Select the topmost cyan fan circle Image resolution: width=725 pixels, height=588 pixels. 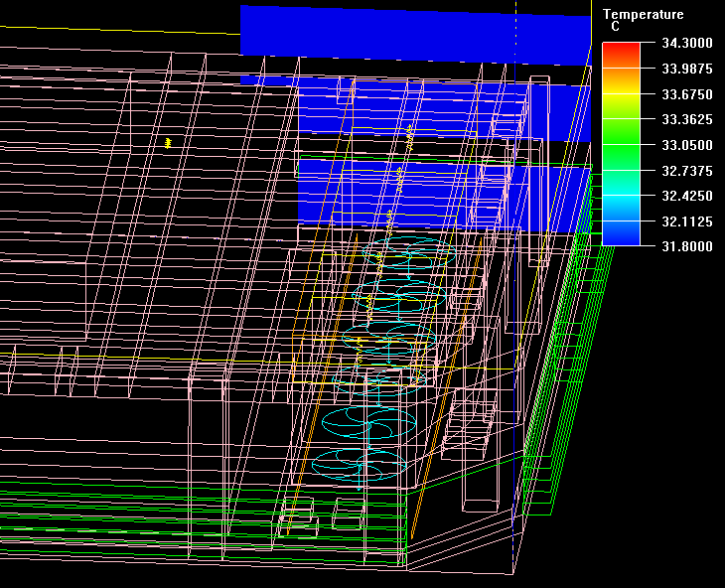coord(408,255)
